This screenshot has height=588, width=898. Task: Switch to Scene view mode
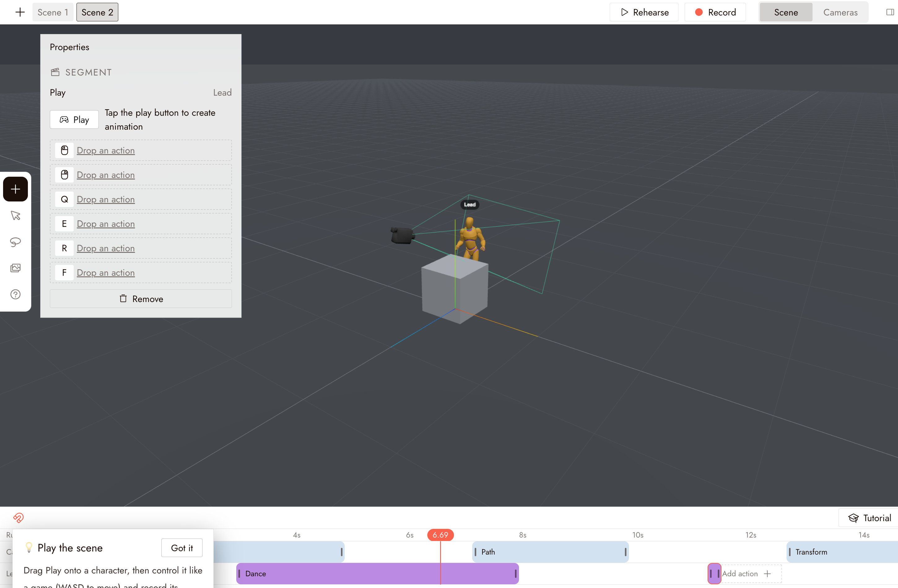coord(786,12)
